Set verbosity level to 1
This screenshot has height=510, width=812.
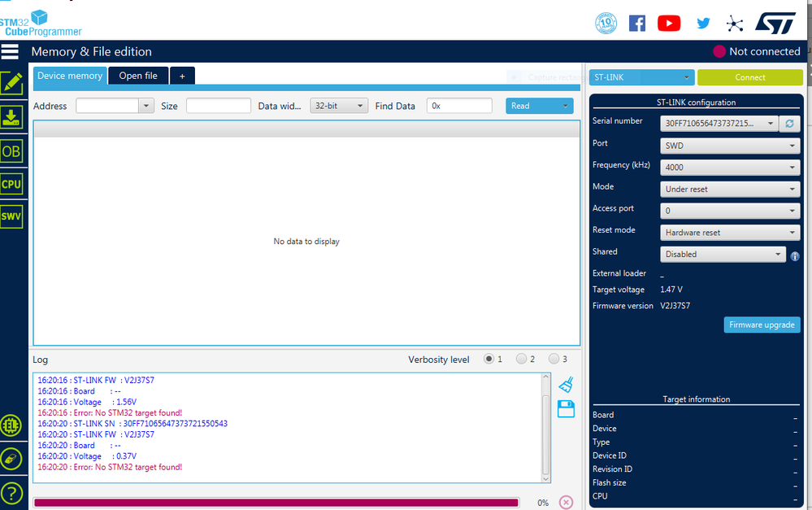click(x=489, y=359)
